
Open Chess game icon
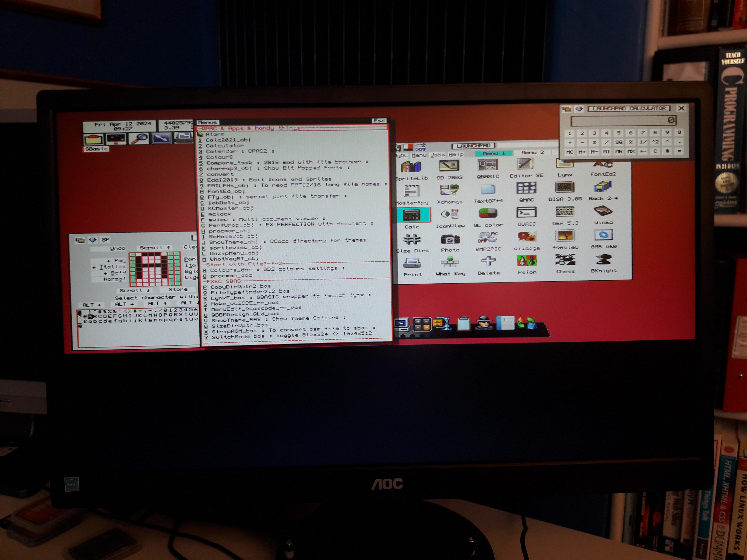point(565,260)
